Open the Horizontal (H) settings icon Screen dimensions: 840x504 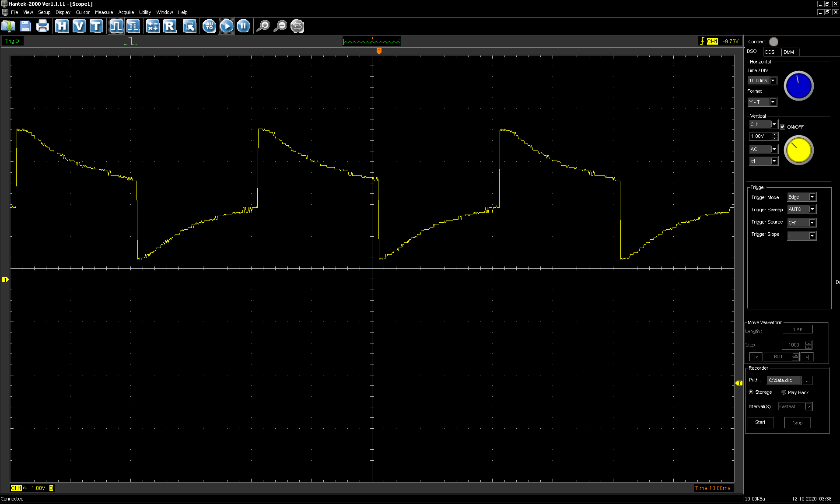point(62,26)
